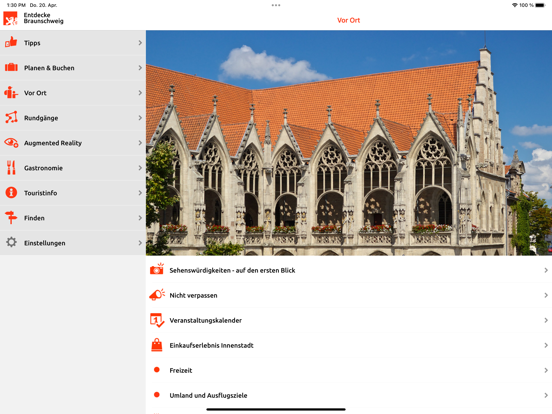Click the Planen & Buchen suitcase icon
Image resolution: width=552 pixels, height=414 pixels.
point(11,67)
